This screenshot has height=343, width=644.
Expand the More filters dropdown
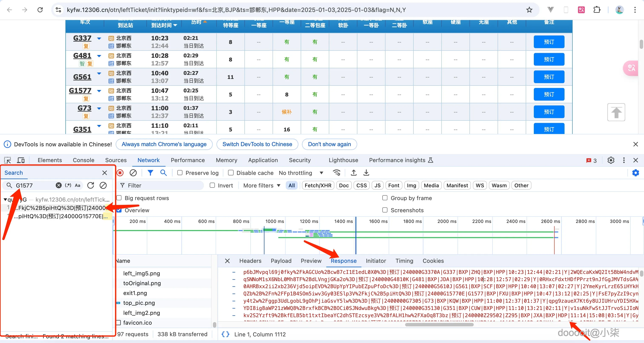[x=261, y=185]
